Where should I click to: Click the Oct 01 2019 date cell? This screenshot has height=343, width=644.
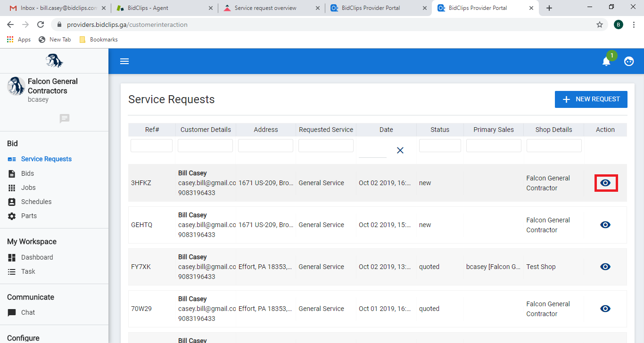coord(385,309)
